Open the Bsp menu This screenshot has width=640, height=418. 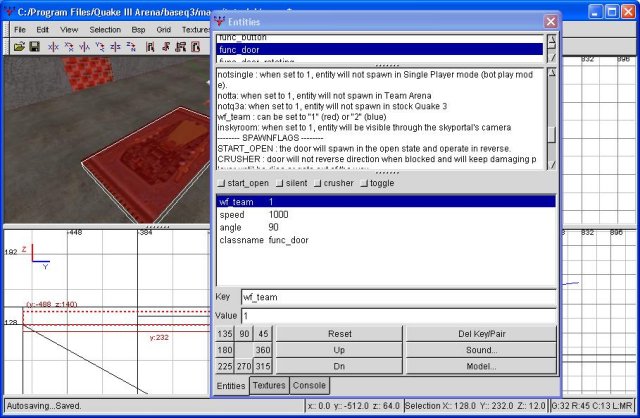138,30
